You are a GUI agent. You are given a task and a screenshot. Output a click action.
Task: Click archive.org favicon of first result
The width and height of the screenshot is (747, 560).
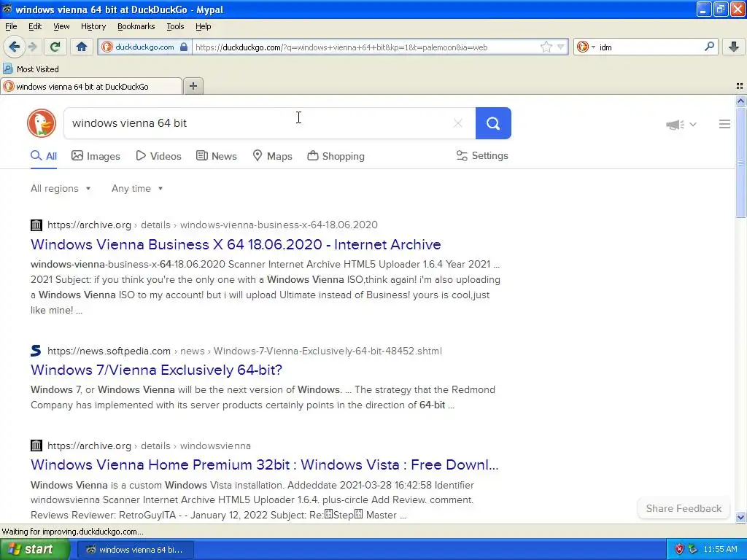click(x=36, y=225)
